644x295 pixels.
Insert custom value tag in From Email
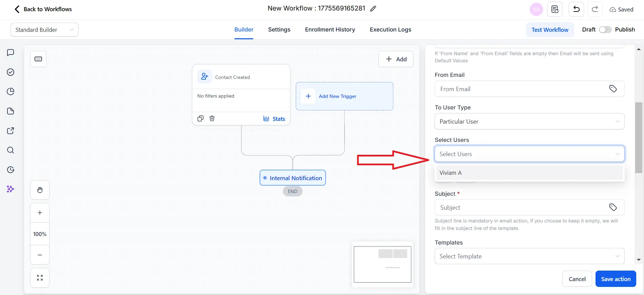[x=613, y=89]
